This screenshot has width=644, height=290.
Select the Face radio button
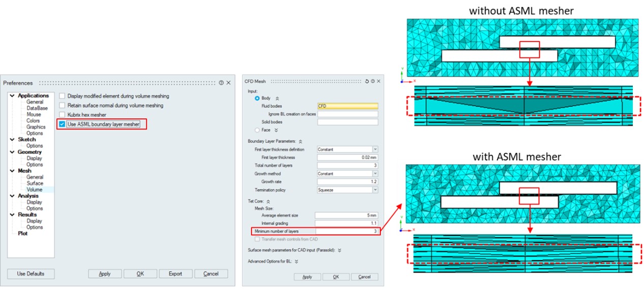pyautogui.click(x=257, y=130)
